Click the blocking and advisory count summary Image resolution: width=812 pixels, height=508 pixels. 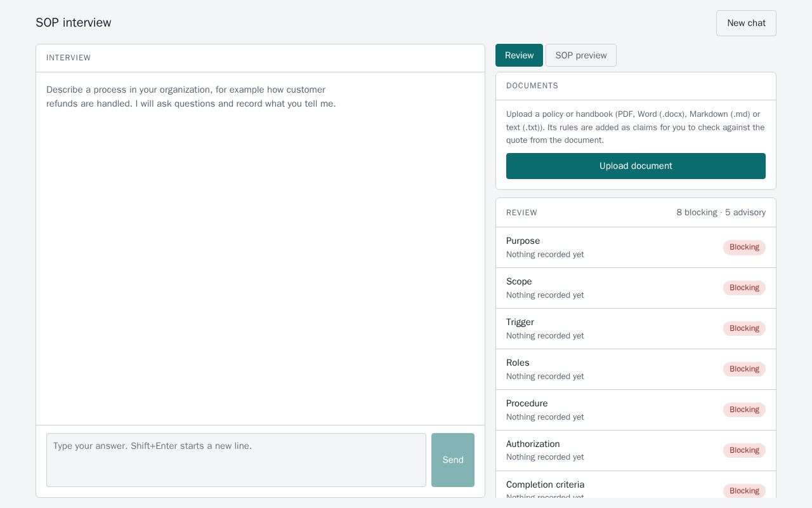pyautogui.click(x=721, y=212)
